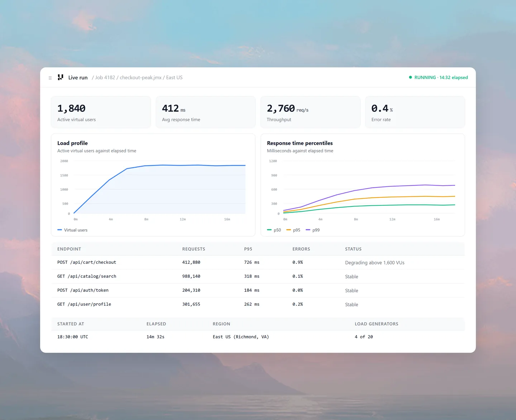Sort by the STATUS column header

pos(353,249)
